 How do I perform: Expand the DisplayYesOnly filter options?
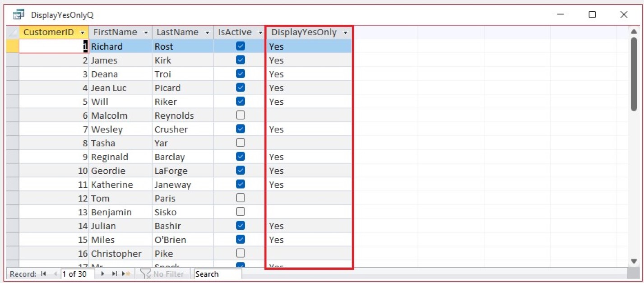coord(345,32)
